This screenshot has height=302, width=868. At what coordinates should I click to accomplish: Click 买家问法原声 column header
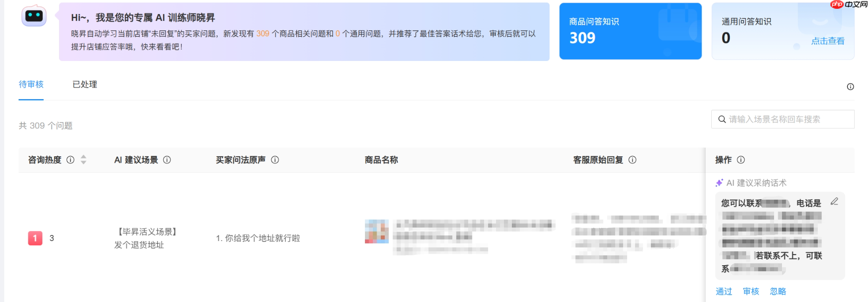tap(240, 160)
